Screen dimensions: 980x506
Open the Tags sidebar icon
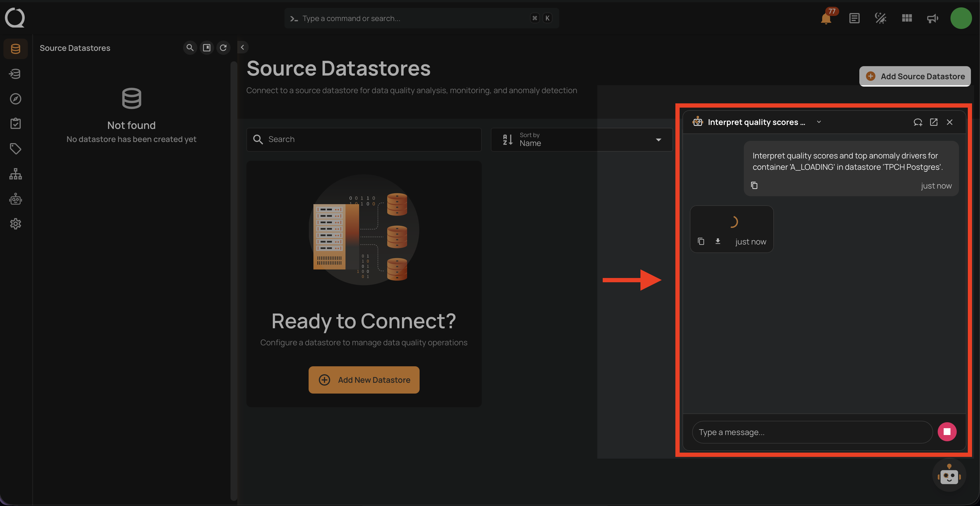point(16,149)
